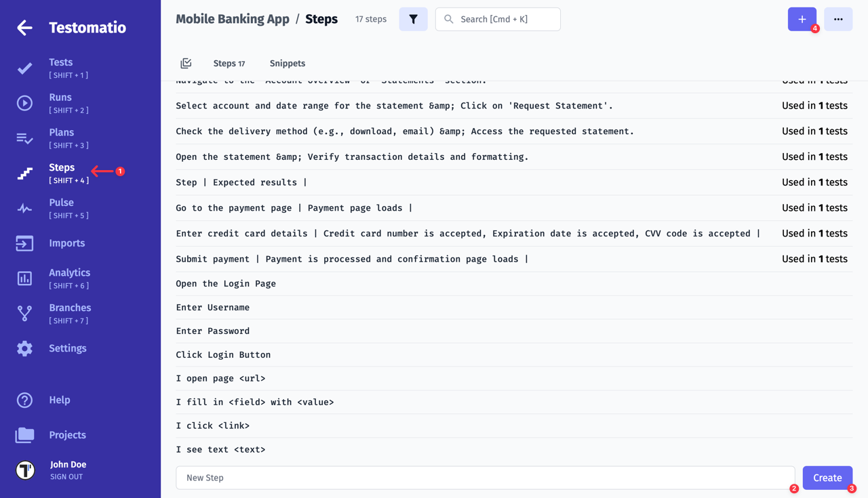Click the Mobile Banking App breadcrumb link

click(233, 19)
